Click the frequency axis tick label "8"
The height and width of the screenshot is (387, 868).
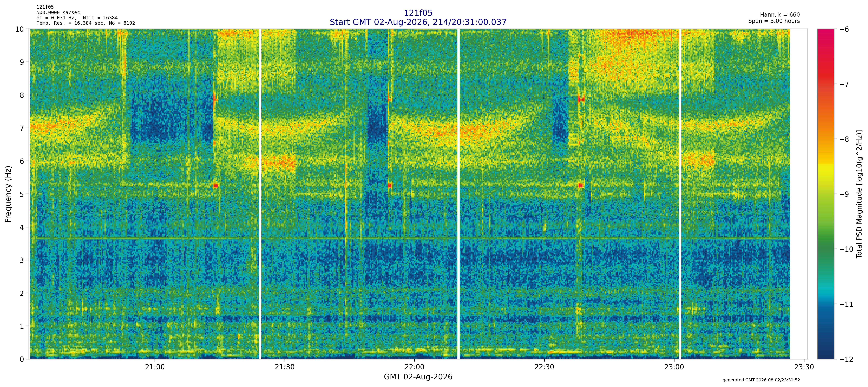22,95
